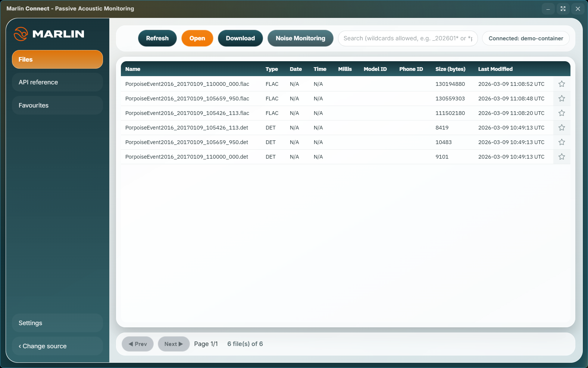
Task: Click size value 9101
Action: (442, 157)
